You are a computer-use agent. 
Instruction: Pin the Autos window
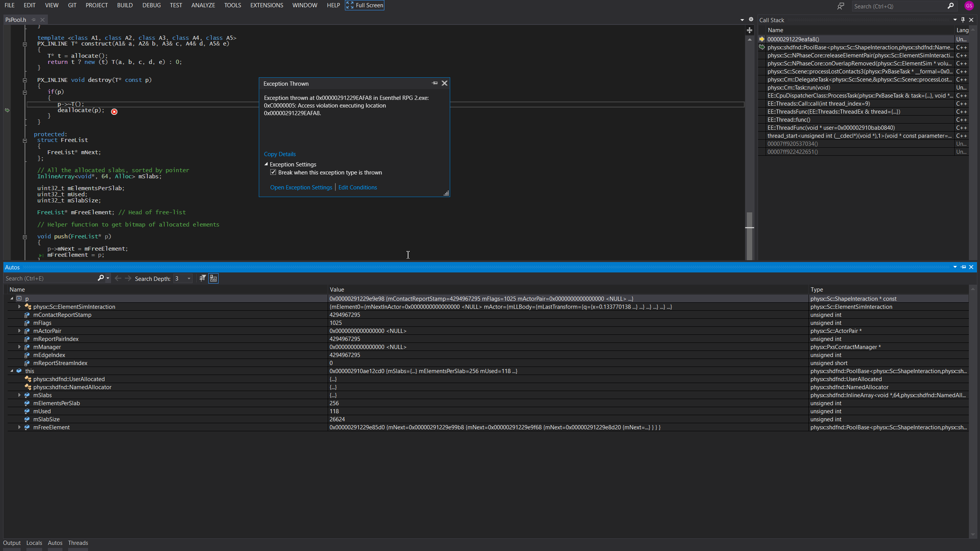pos(964,267)
